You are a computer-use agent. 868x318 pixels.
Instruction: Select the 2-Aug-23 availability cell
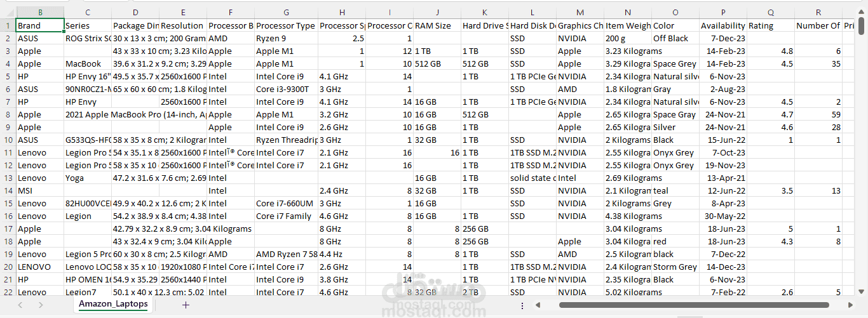723,89
